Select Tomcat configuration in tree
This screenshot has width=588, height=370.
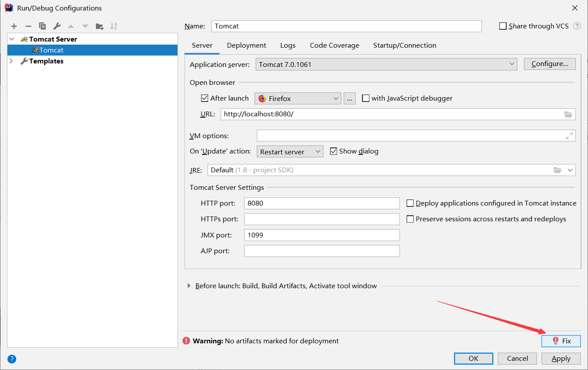click(x=93, y=50)
